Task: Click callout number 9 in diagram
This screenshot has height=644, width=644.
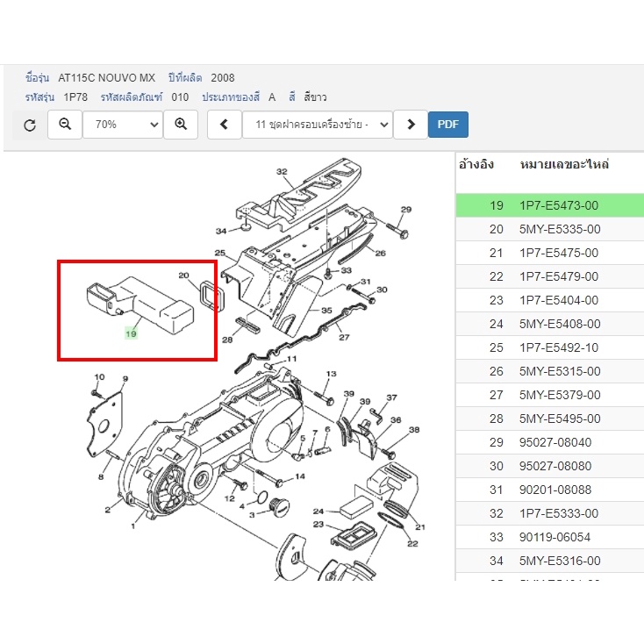Action: (125, 378)
